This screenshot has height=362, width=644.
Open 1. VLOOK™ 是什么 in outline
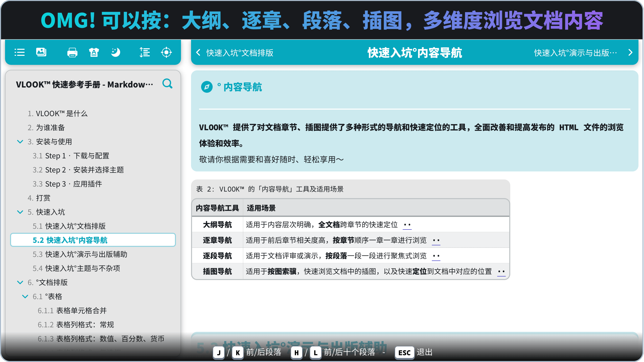point(58,113)
